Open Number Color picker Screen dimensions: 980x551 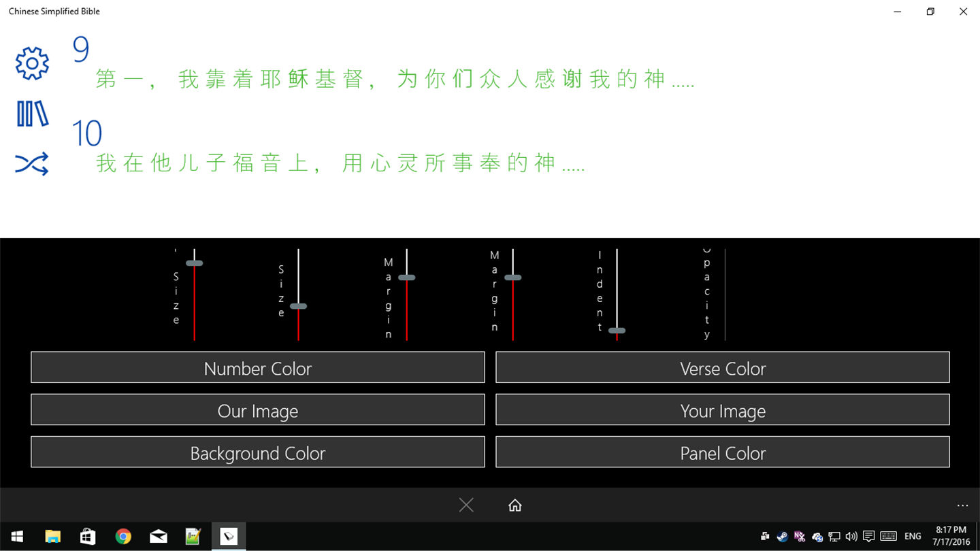[258, 367]
